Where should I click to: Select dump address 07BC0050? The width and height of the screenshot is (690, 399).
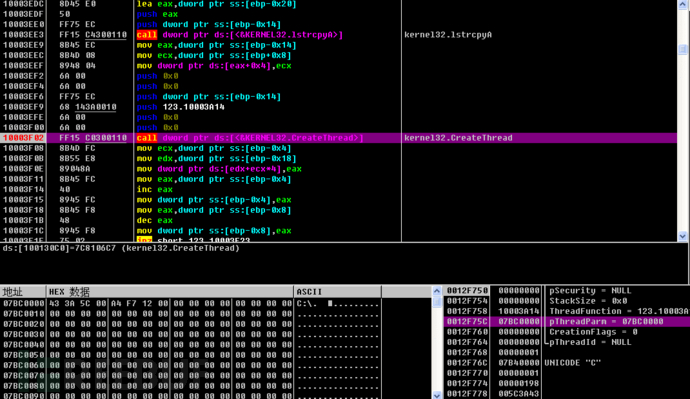pyautogui.click(x=23, y=355)
